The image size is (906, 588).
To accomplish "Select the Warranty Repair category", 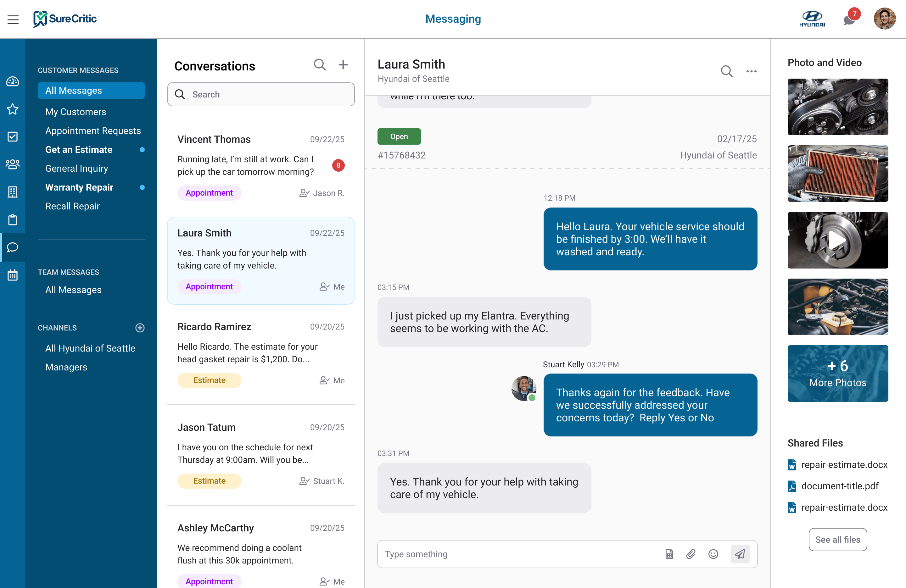I will coord(79,187).
